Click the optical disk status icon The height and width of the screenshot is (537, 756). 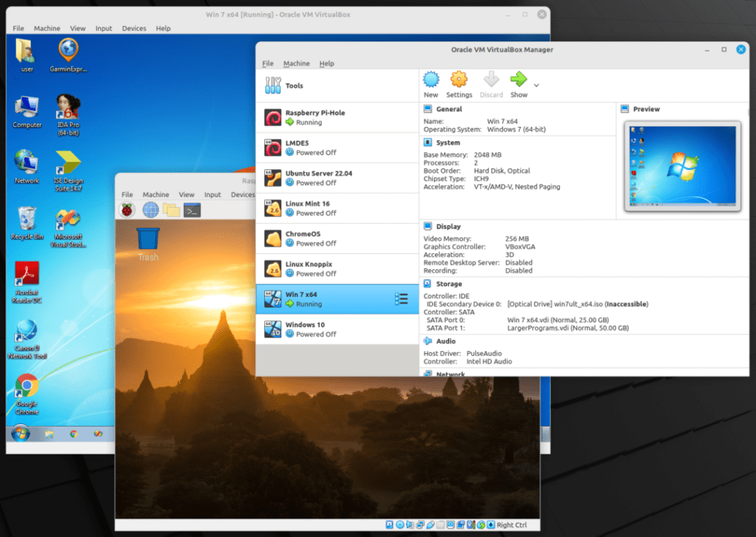(x=400, y=525)
